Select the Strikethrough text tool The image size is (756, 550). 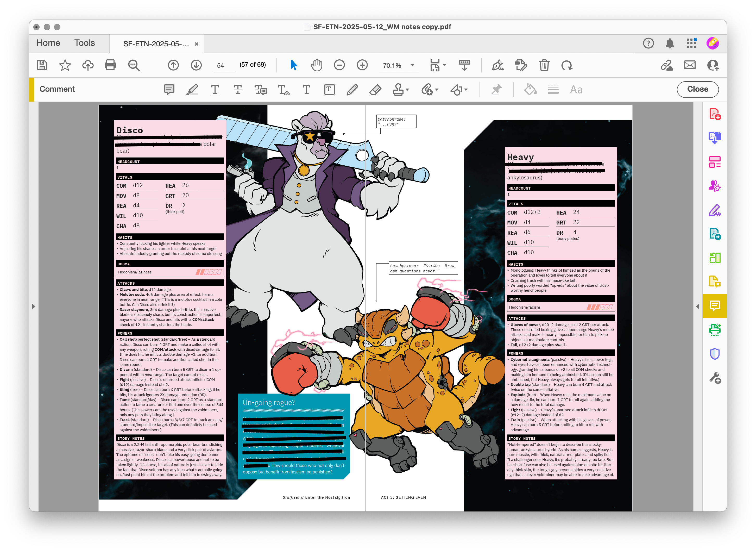(x=238, y=89)
